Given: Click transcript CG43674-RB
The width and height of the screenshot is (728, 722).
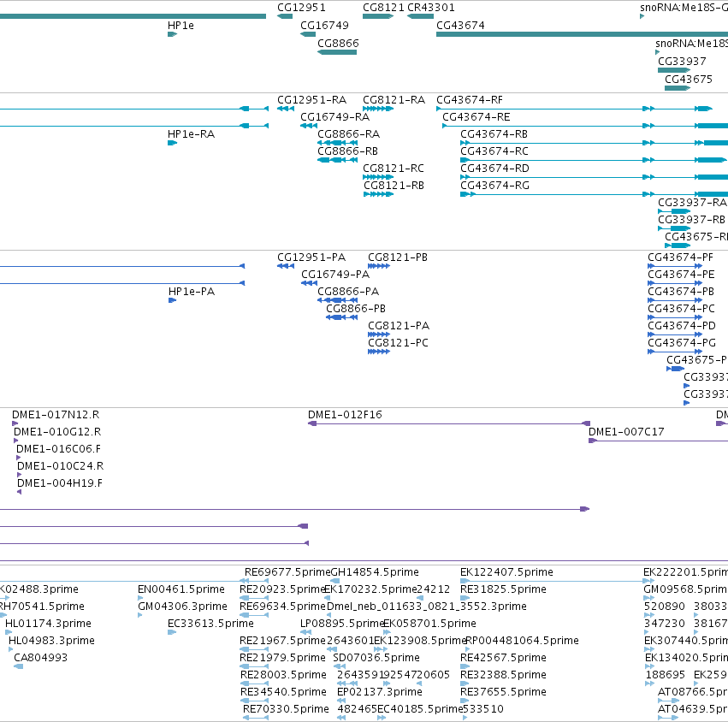Looking at the screenshot, I should click(594, 143).
